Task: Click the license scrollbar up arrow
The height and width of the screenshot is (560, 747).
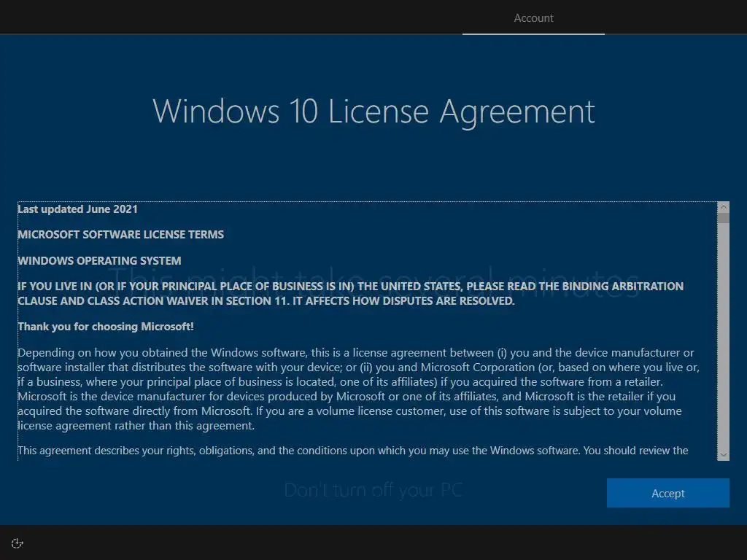Action: [723, 207]
